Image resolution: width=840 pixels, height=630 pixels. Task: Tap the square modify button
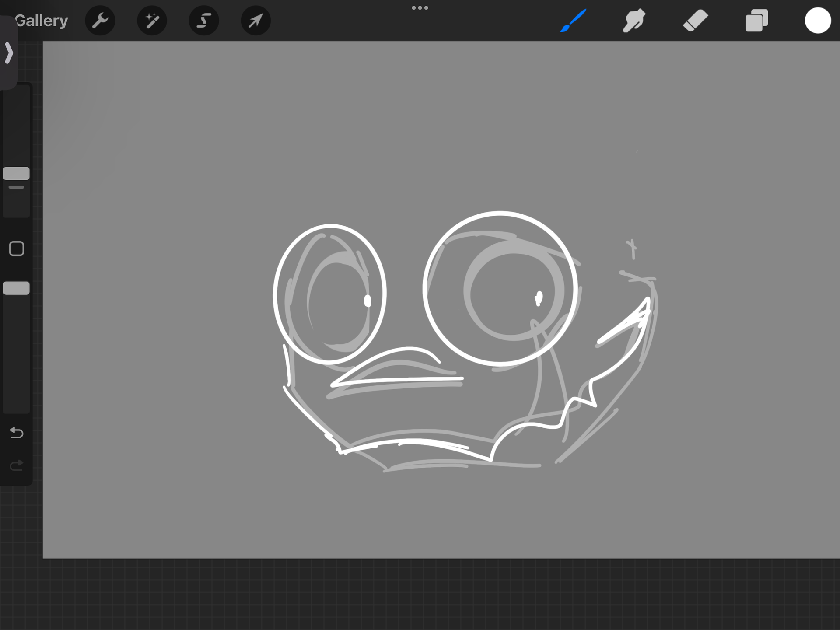pyautogui.click(x=17, y=248)
